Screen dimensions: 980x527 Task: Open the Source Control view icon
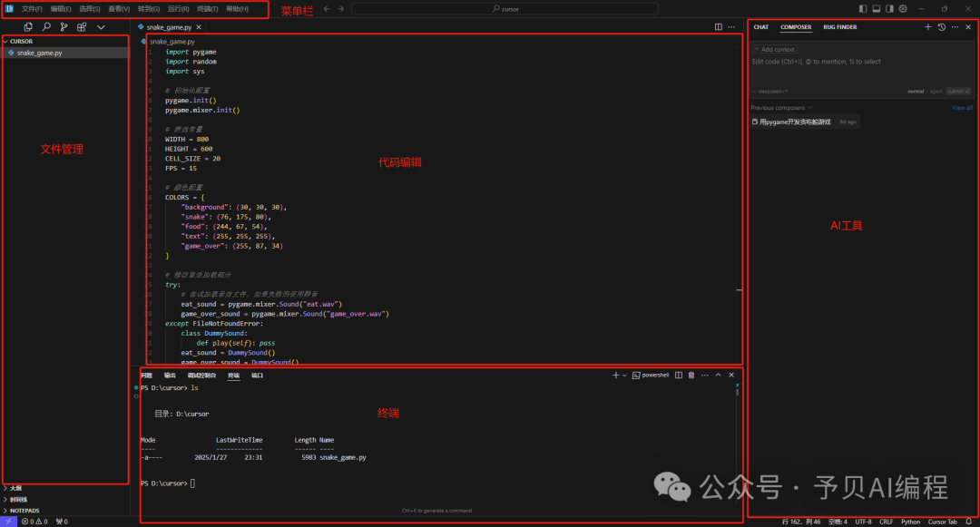click(x=64, y=27)
